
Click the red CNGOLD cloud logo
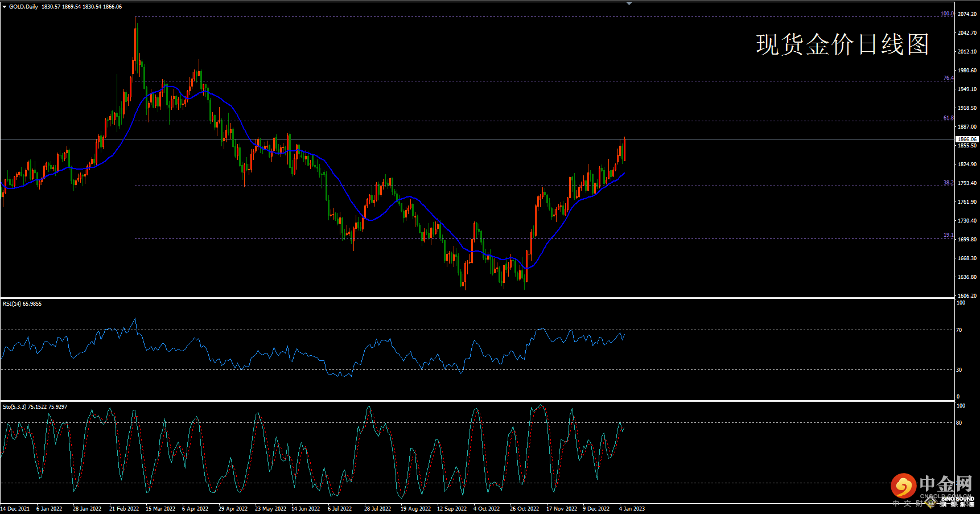point(903,486)
